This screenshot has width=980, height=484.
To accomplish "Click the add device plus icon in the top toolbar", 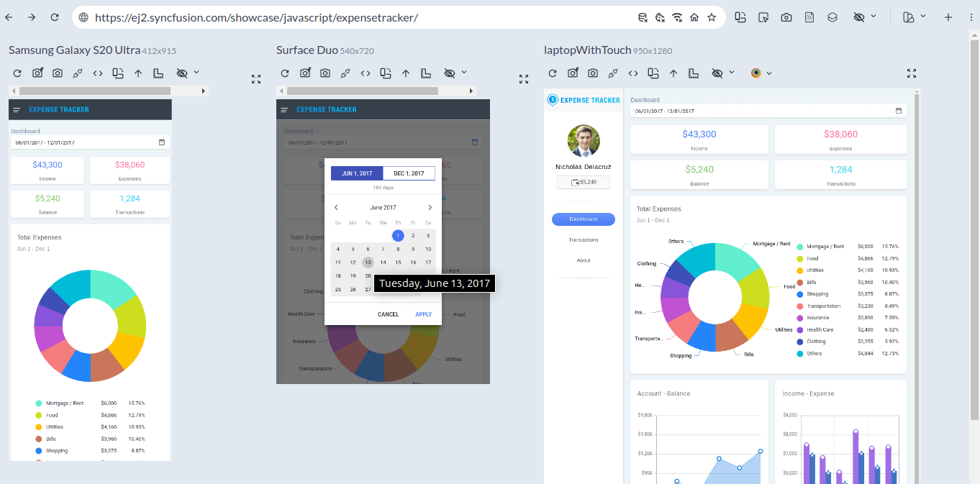I will tap(948, 17).
